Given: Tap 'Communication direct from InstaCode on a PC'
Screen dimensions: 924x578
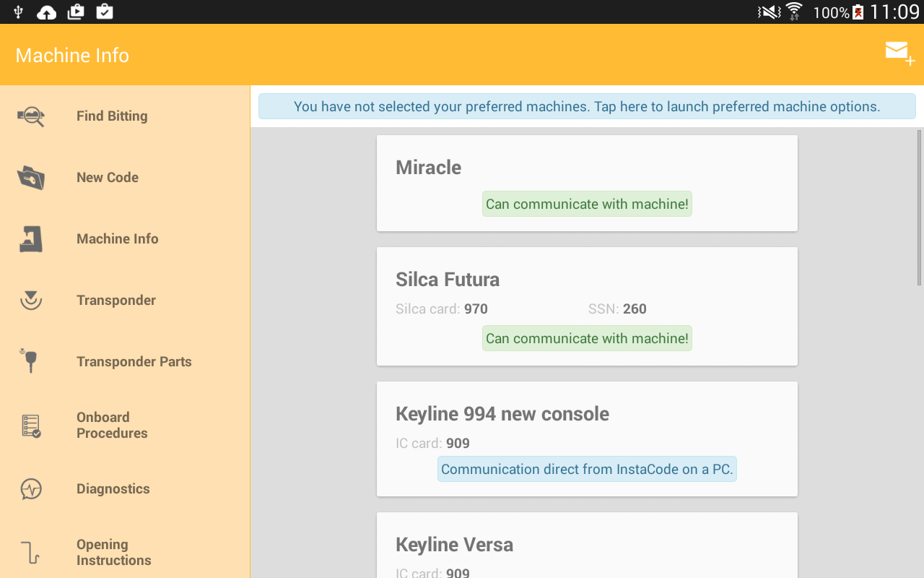Looking at the screenshot, I should (x=587, y=469).
